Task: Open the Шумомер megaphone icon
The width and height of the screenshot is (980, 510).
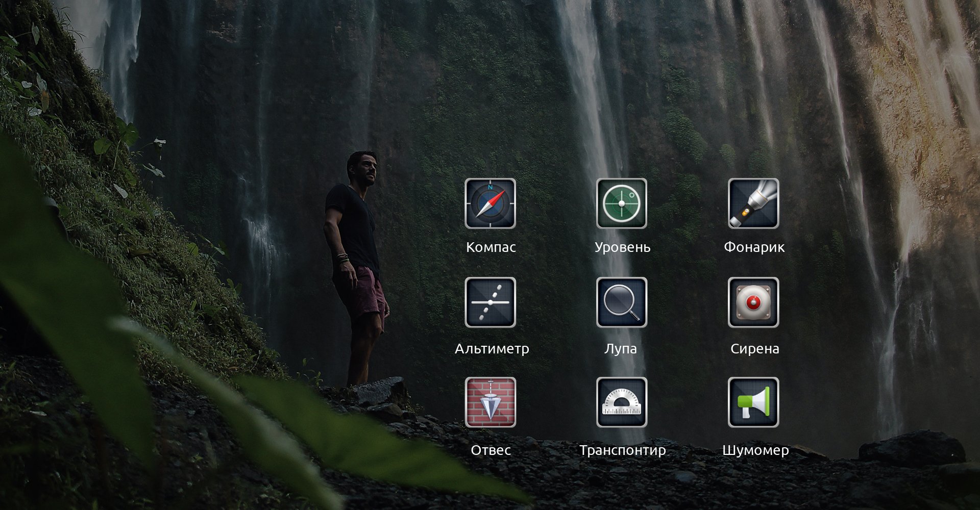Action: 753,402
